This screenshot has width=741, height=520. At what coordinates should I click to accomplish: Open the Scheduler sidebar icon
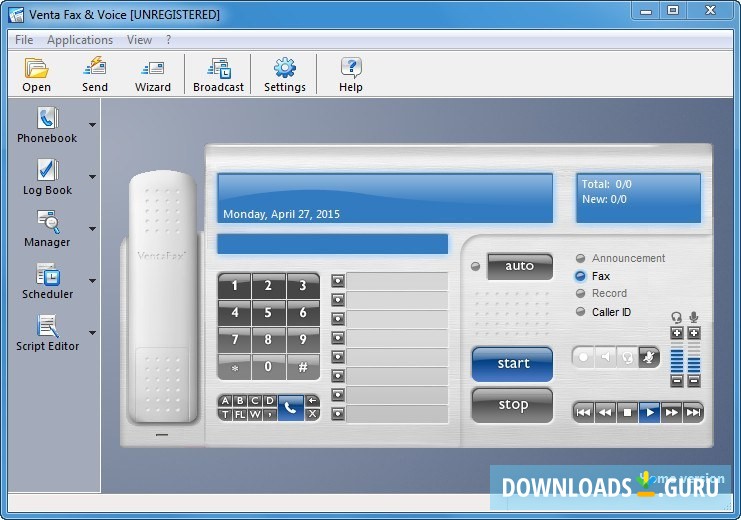[x=47, y=281]
